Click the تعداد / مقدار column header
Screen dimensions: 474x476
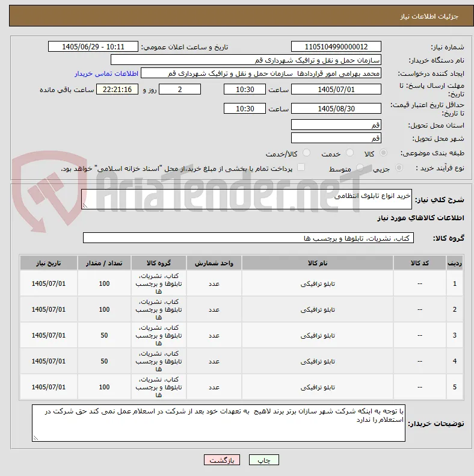coord(104,263)
